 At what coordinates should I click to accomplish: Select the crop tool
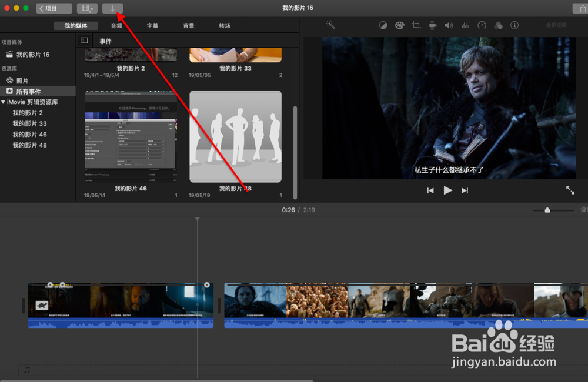[416, 25]
